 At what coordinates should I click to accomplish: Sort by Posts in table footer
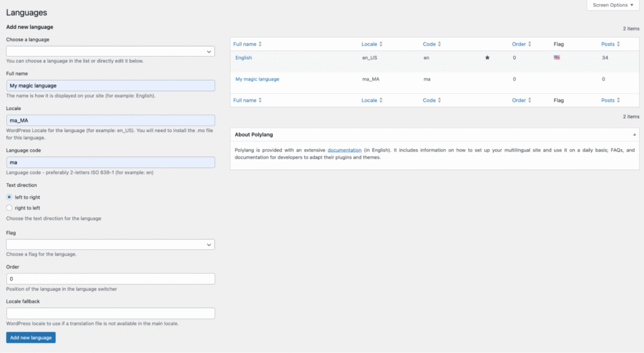click(x=610, y=100)
